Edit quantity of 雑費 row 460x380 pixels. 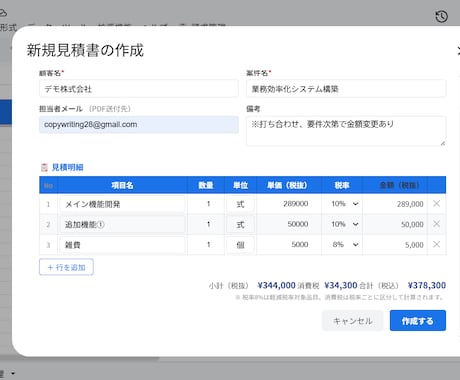pyautogui.click(x=206, y=245)
